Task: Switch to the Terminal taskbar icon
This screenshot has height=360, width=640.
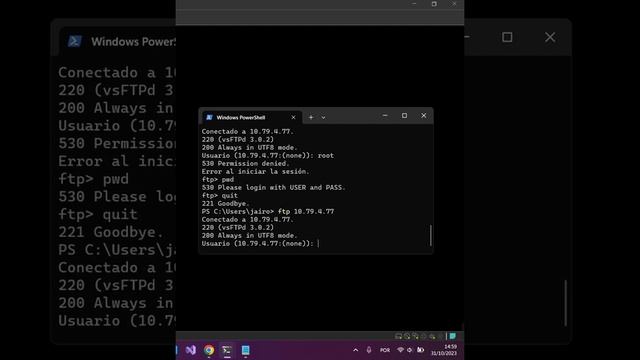Action: (227, 350)
